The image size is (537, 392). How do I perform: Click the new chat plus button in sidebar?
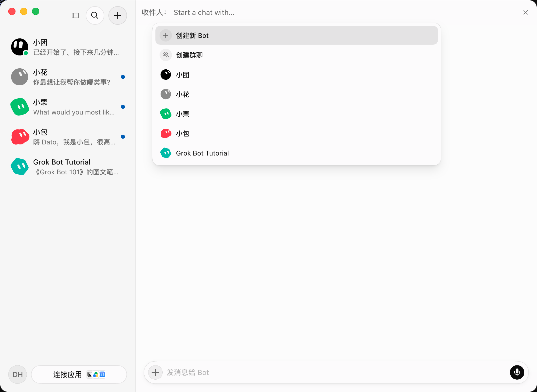coord(118,15)
